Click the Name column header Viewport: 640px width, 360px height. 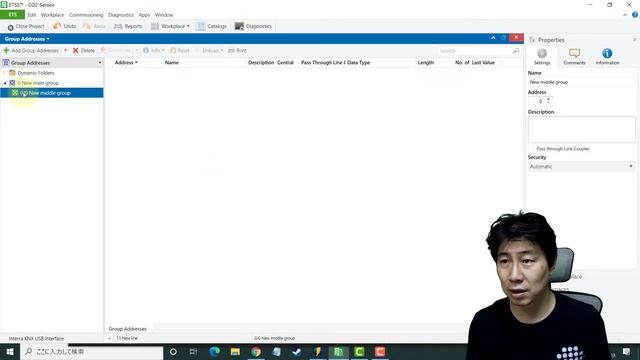[x=171, y=62]
